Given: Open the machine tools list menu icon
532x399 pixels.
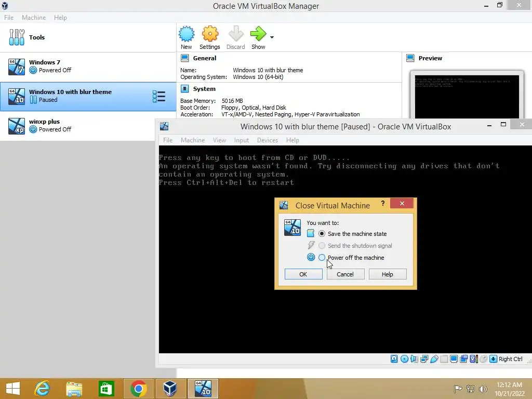Looking at the screenshot, I should pos(159,96).
